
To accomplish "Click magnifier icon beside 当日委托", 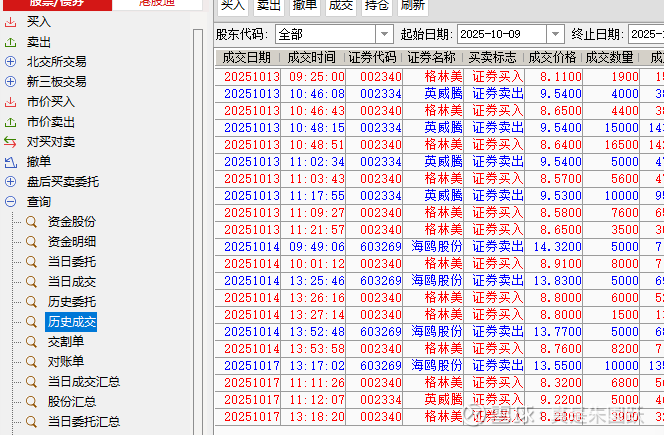I will pos(31,262).
